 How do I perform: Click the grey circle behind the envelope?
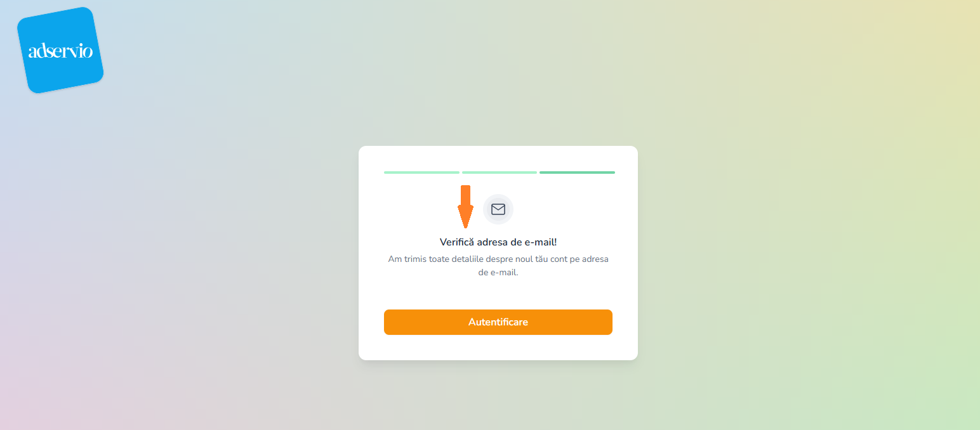tap(498, 209)
